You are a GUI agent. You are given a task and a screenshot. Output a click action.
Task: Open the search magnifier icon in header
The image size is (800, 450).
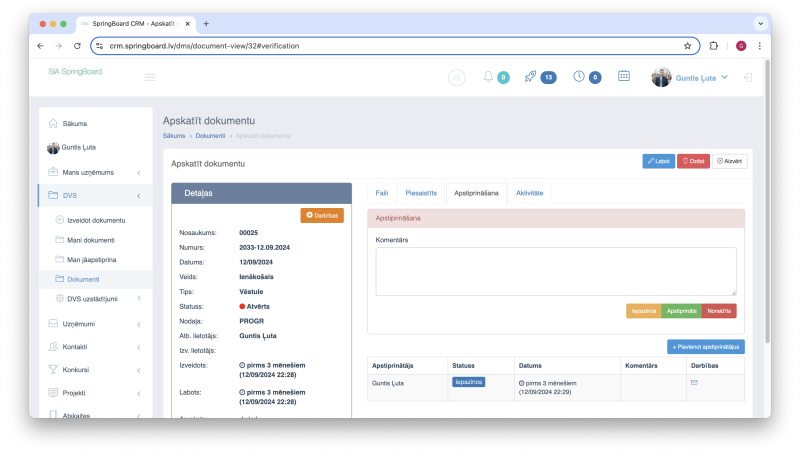[x=456, y=78]
